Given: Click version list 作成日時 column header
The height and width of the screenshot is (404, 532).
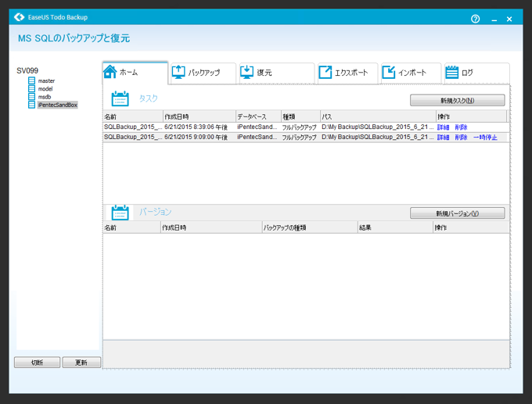Looking at the screenshot, I should [211, 227].
